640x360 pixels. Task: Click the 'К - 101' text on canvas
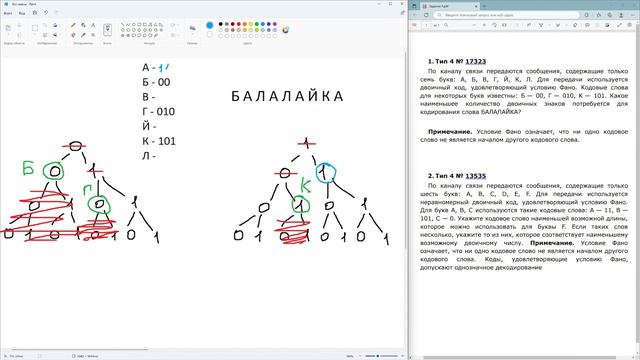tap(159, 141)
